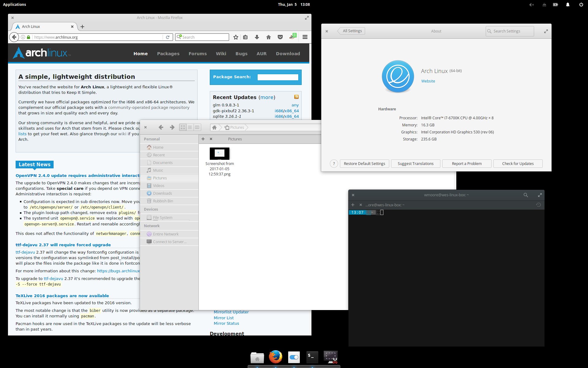Open the power session menu
The image size is (588, 368).
[x=581, y=5]
